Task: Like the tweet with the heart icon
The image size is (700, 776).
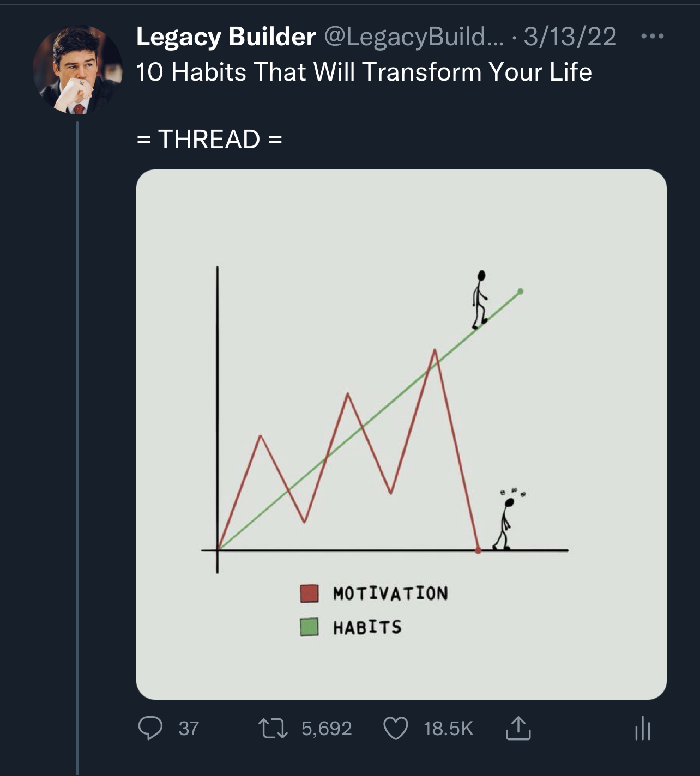Action: (x=396, y=728)
